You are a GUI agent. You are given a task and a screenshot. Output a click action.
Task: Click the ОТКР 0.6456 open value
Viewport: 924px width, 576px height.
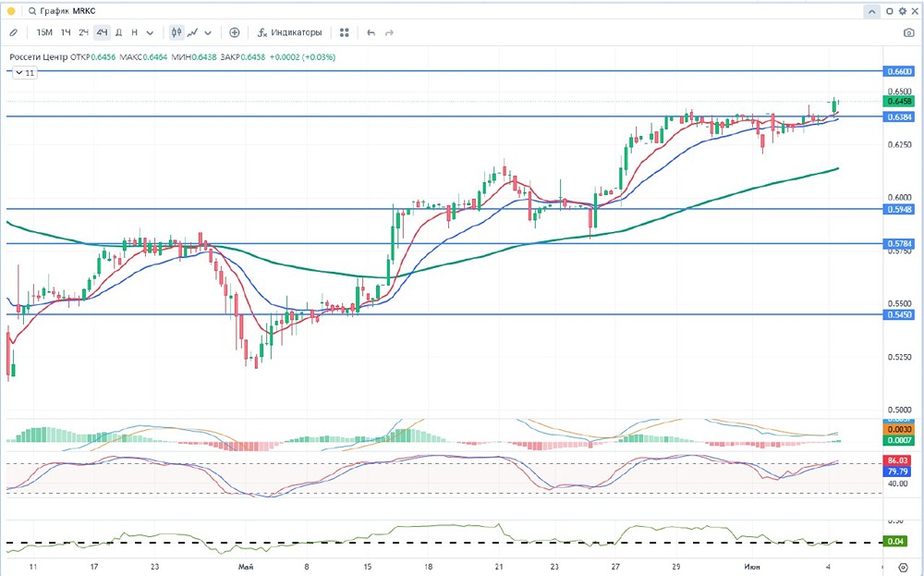[92, 57]
